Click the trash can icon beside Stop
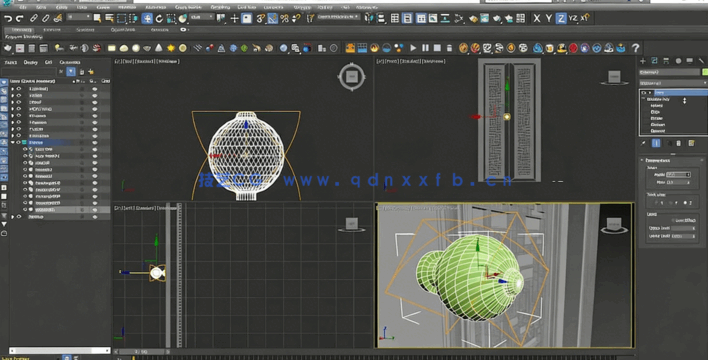This screenshot has width=708, height=360. pos(449,48)
